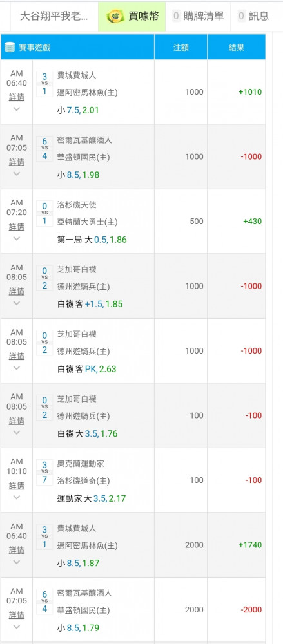Image resolution: width=283 pixels, height=644 pixels.
Task: Click the 6 vs 4 score box for 小8.5,1.98 bet
Action: [x=44, y=149]
